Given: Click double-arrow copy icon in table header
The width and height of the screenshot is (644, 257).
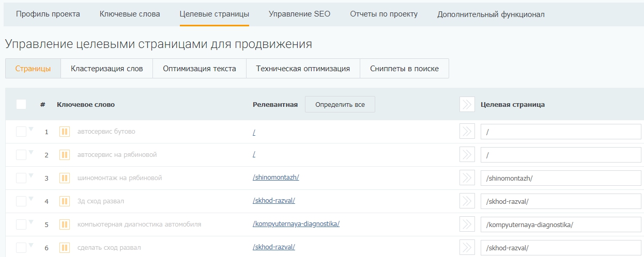Looking at the screenshot, I should 467,104.
